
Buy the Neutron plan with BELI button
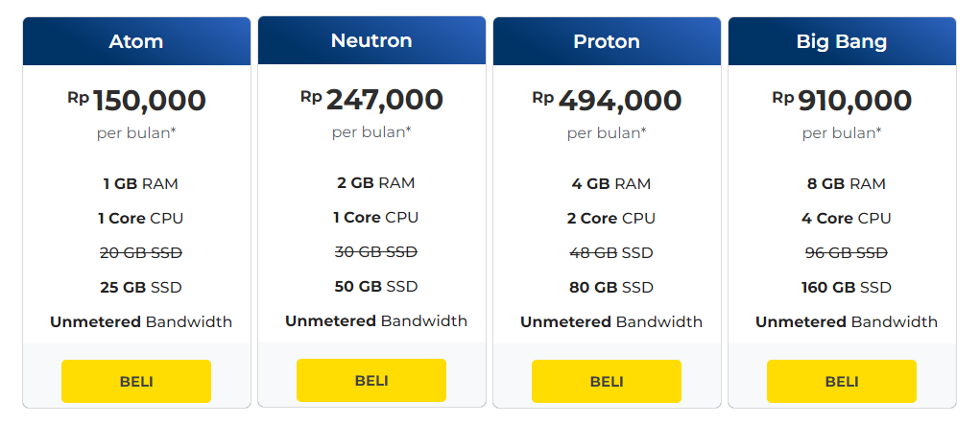pos(371,380)
